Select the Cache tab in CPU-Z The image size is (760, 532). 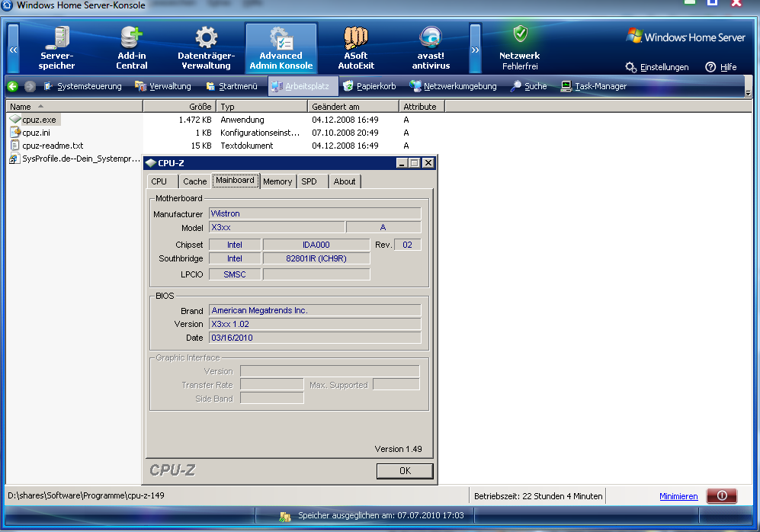pyautogui.click(x=194, y=181)
